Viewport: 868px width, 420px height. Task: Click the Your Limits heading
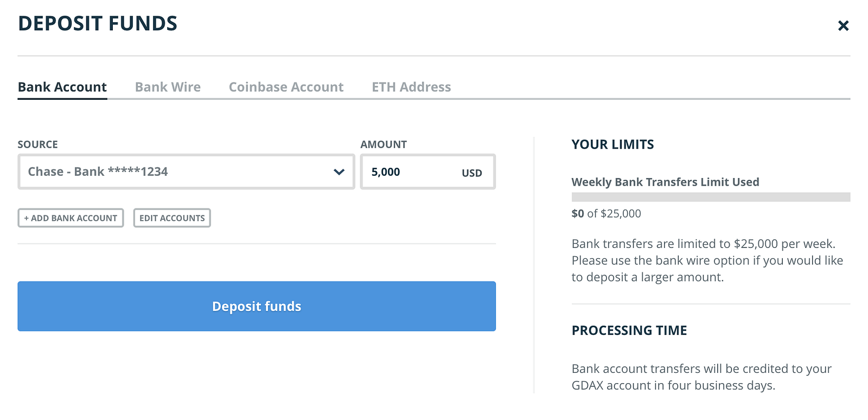click(612, 144)
